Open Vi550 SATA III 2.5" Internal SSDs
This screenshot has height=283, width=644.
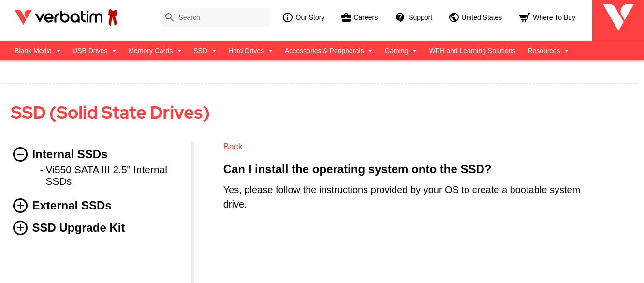(x=106, y=176)
